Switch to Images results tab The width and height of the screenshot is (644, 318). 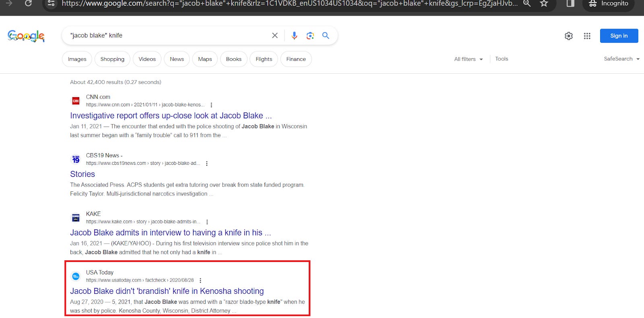click(77, 59)
